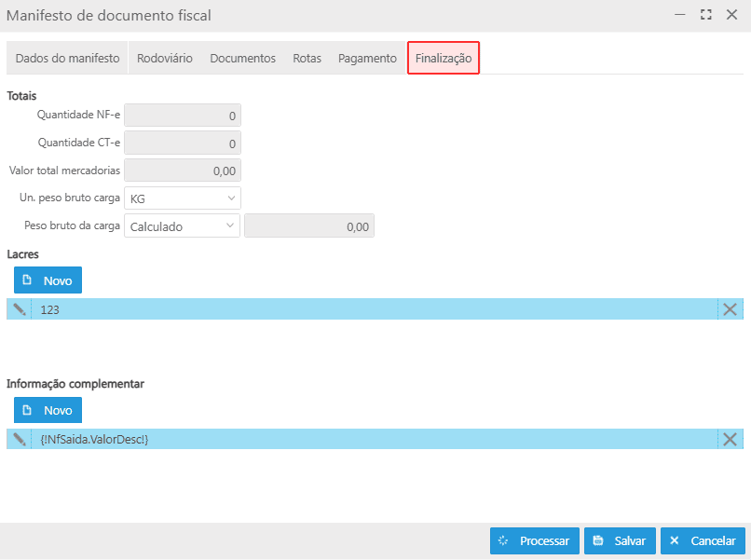
Task: Open the Pagamento tab
Action: [367, 58]
